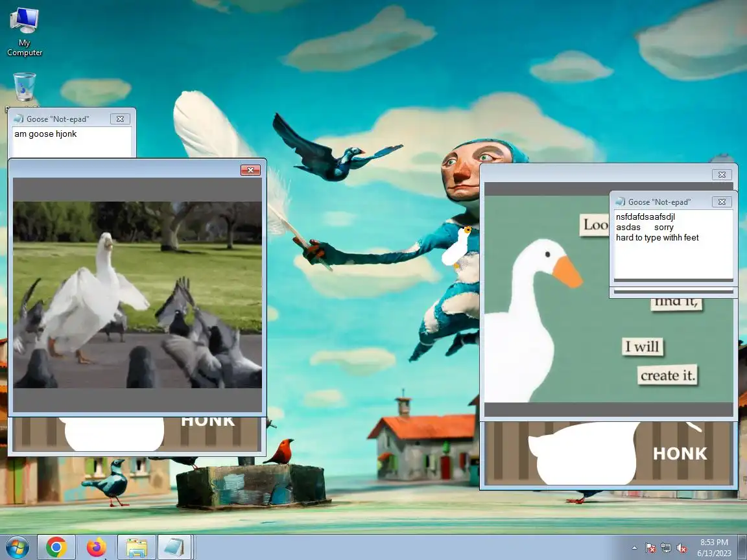Image resolution: width=747 pixels, height=560 pixels.
Task: Launch Firefox from the taskbar
Action: [96, 547]
